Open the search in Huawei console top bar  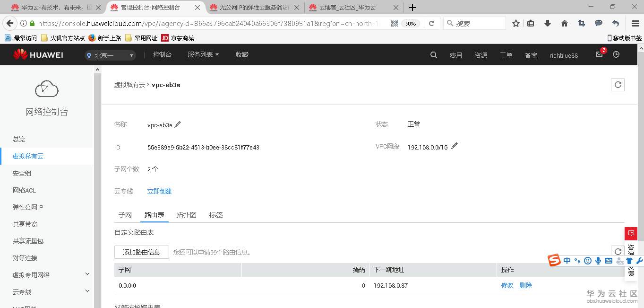(433, 54)
